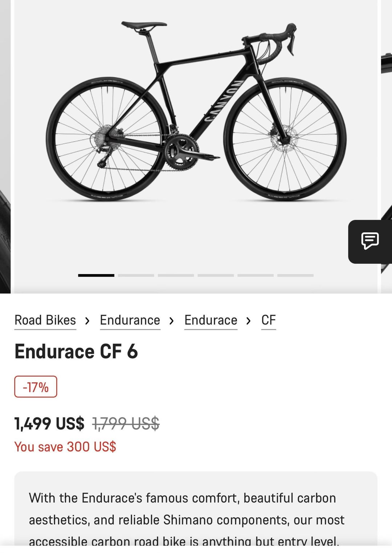The image size is (392, 553).
Task: Select the first gallery slide indicator
Action: pos(96,276)
